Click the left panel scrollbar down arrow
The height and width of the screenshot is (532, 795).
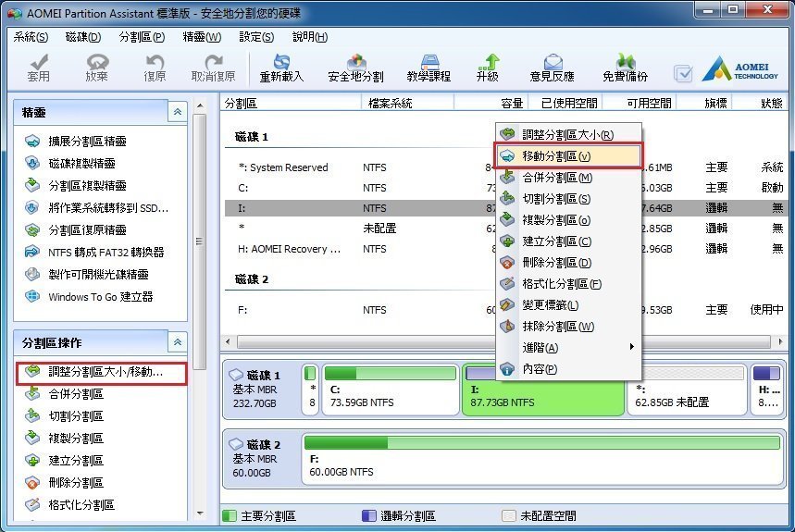[200, 513]
